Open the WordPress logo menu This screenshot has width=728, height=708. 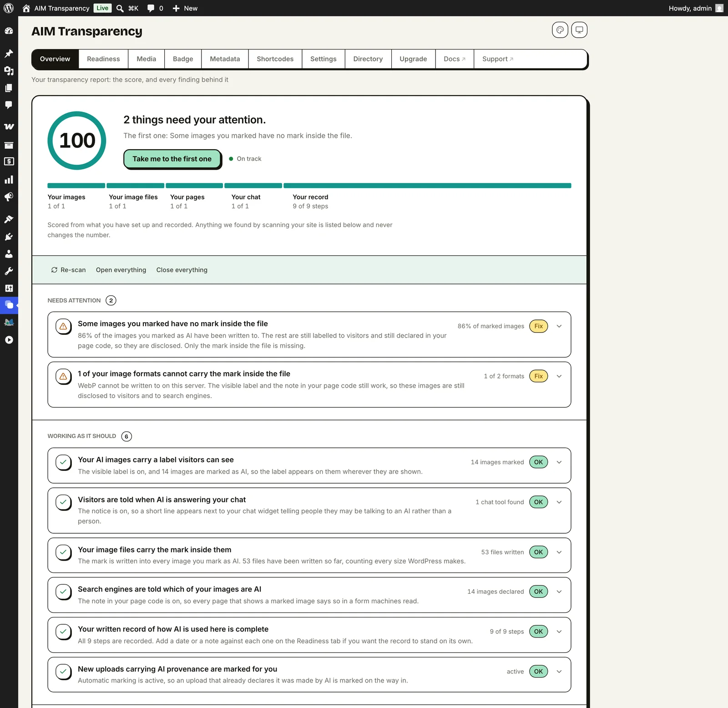tap(9, 8)
